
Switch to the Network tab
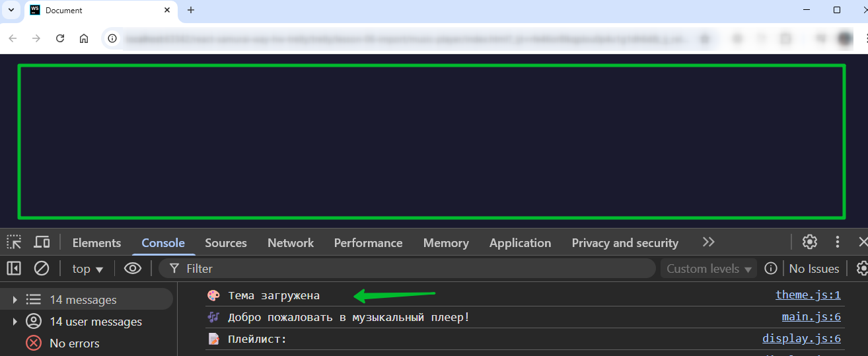coord(291,243)
